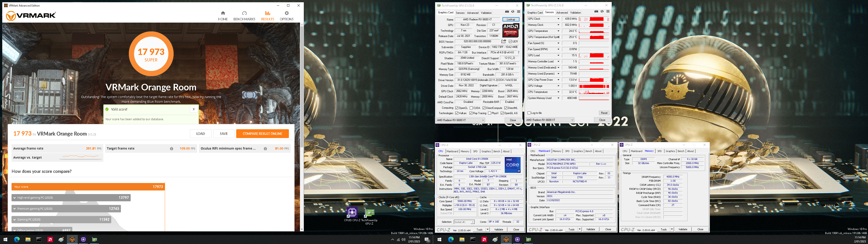Open GPU selector dropdown in GPU-Z Graphics Card window
Image resolution: width=868 pixels, height=244 pixels.
pos(460,120)
